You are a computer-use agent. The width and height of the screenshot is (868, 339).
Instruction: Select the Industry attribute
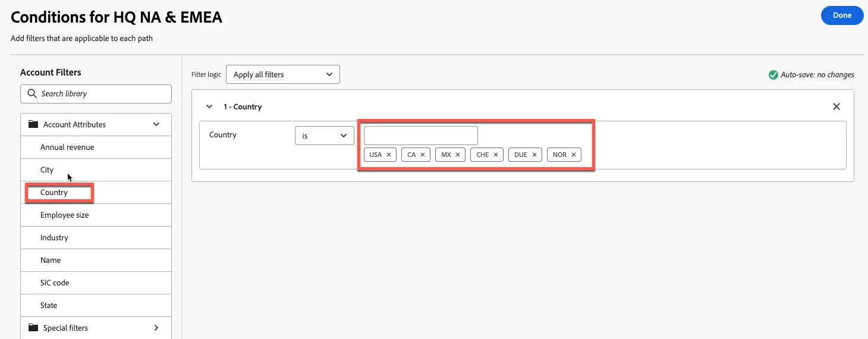96,238
